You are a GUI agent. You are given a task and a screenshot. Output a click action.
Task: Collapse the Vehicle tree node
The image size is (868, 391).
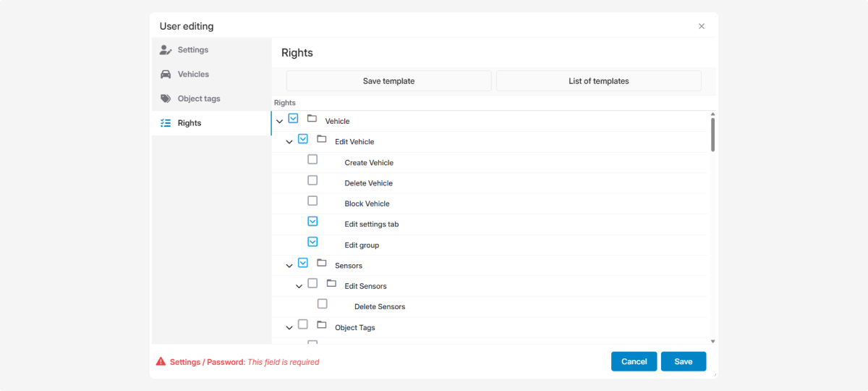point(280,121)
